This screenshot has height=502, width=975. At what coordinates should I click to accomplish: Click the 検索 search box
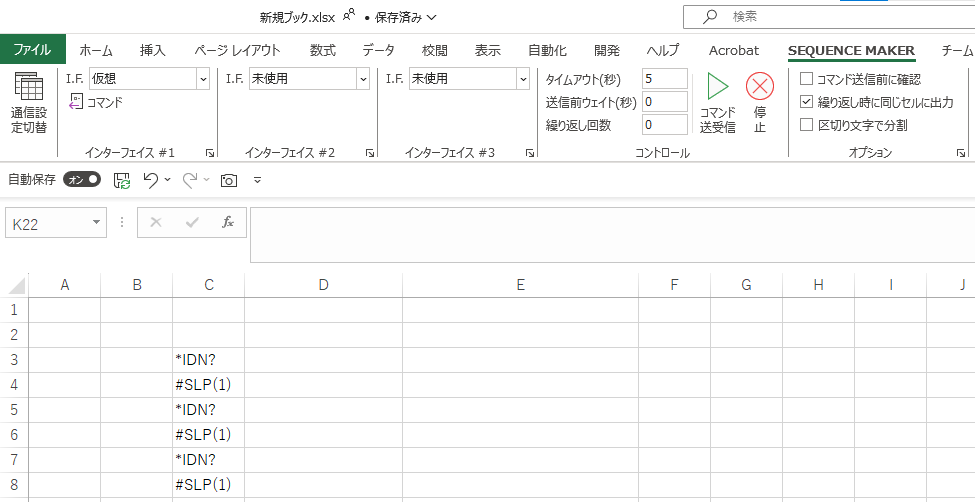829,17
